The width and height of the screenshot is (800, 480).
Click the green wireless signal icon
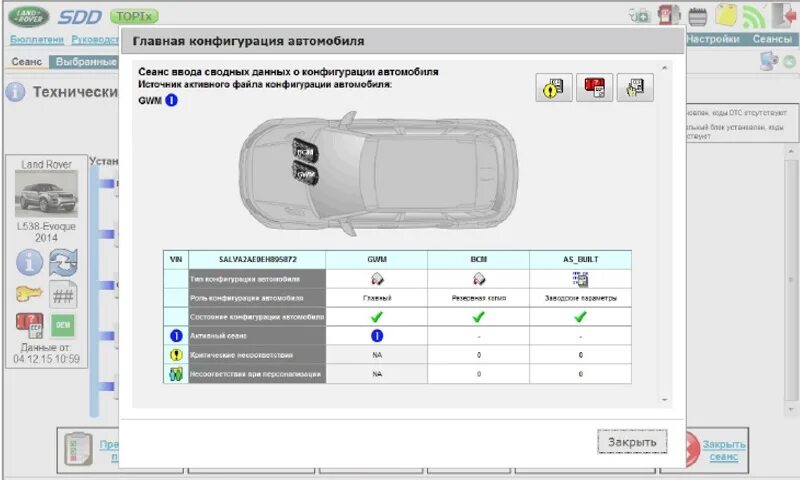coord(754,16)
